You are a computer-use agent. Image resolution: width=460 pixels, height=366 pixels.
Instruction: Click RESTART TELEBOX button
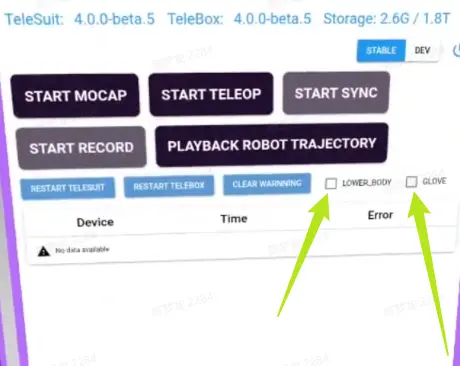click(169, 186)
